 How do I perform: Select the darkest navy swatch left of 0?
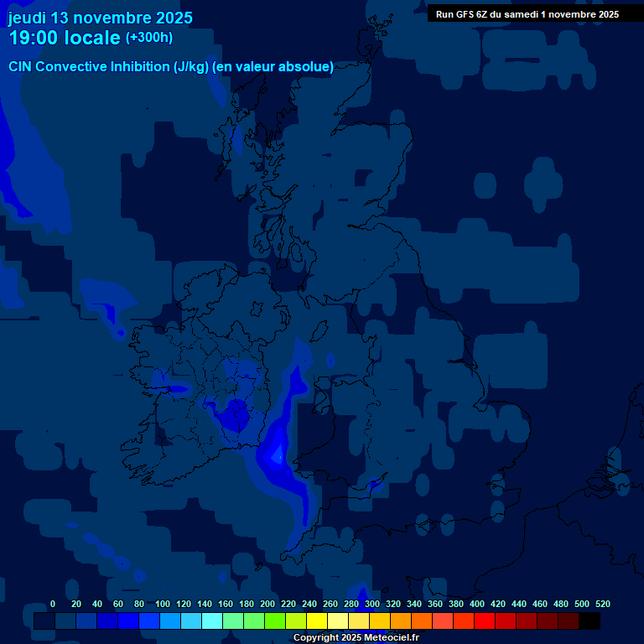[x=44, y=621]
